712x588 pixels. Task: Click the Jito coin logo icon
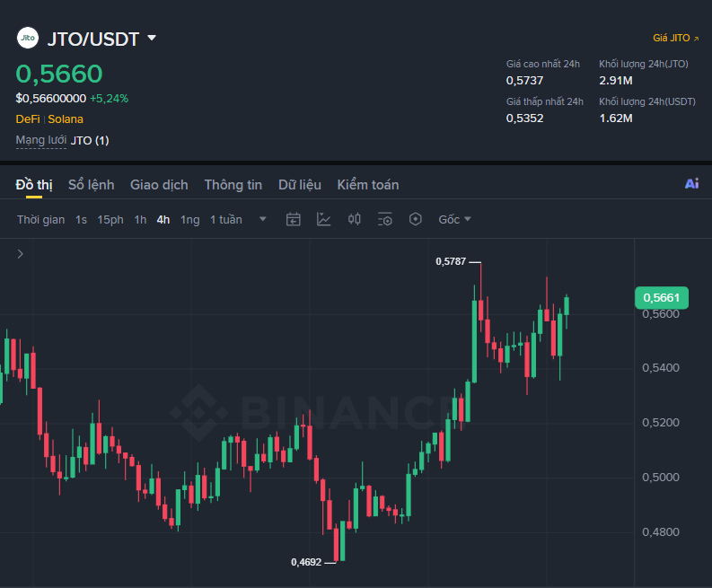tap(28, 38)
